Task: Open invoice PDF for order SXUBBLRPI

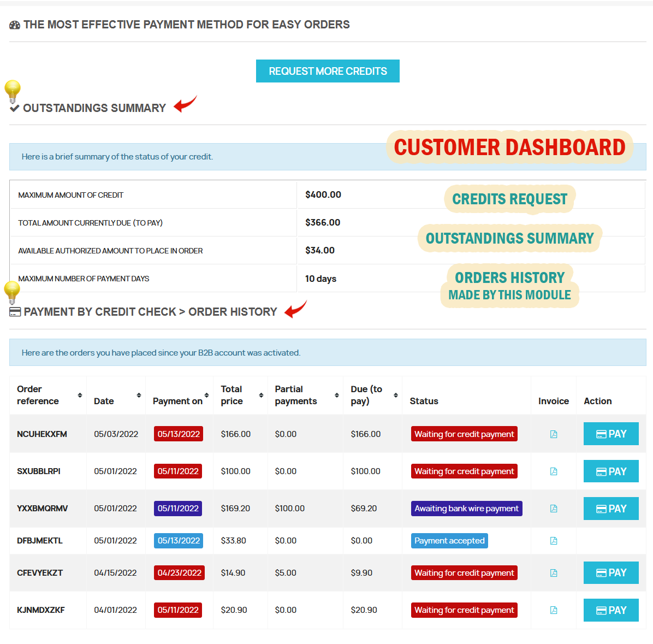Action: pyautogui.click(x=553, y=471)
